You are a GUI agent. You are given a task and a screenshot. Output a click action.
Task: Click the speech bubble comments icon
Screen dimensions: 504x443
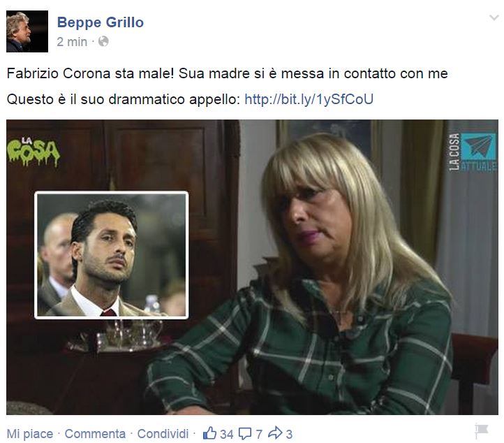tap(245, 434)
